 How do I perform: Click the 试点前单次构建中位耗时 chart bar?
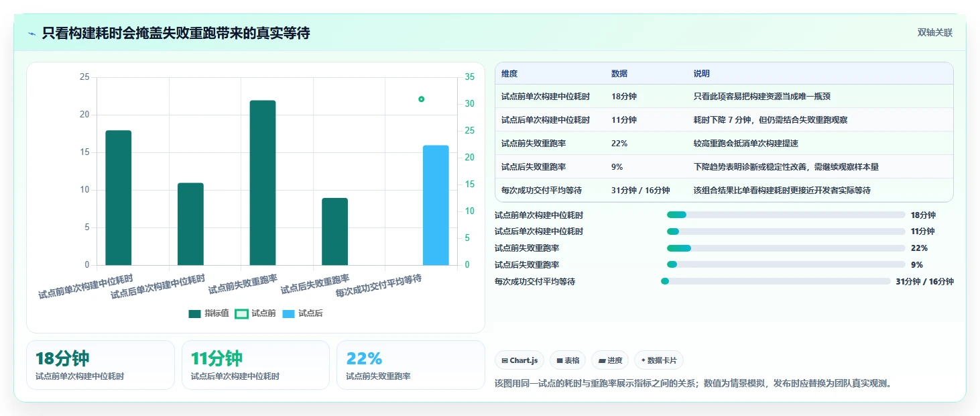coord(119,198)
